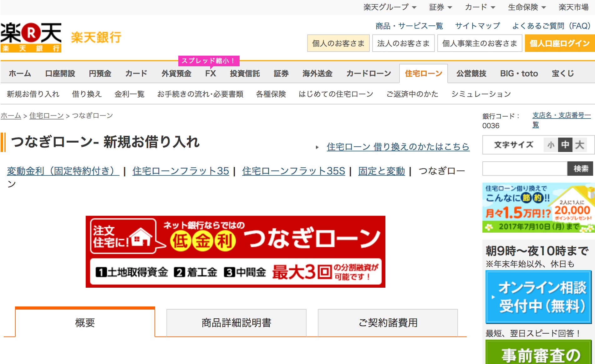The height and width of the screenshot is (364, 595).
Task: Go to ホーム in main navigation
Action: (20, 73)
